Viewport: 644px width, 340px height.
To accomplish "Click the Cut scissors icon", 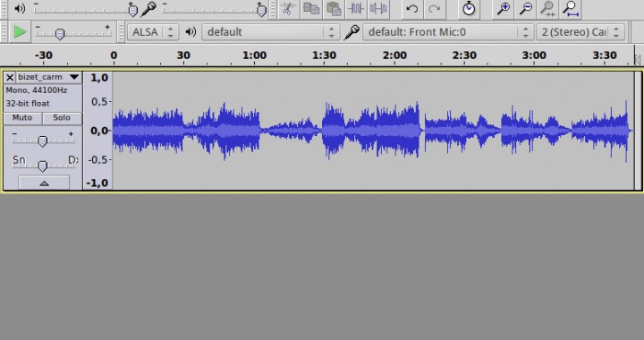I will pyautogui.click(x=289, y=9).
